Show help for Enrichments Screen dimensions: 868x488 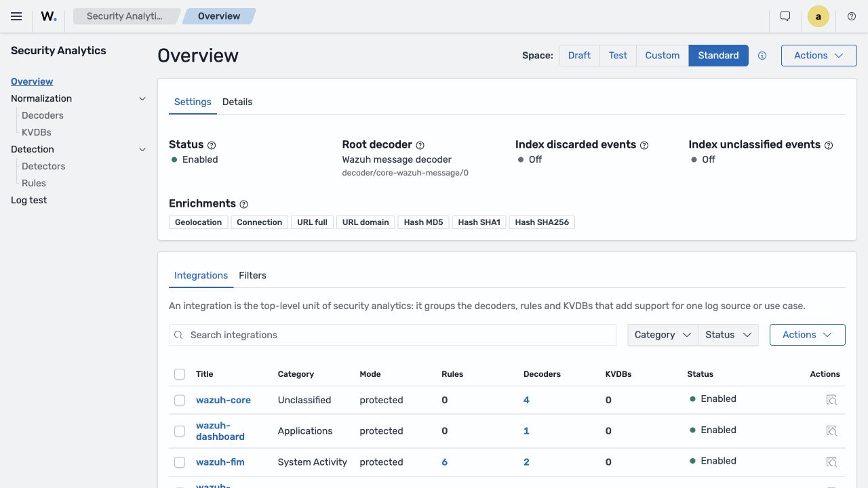coord(244,204)
